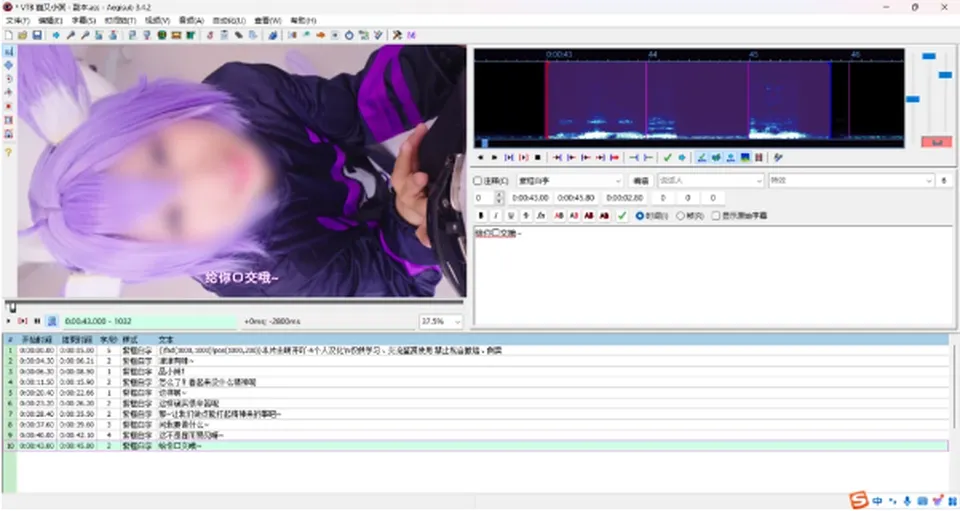This screenshot has height=511, width=960.
Task: Open karaoke mode icon in audio toolbar
Action: click(x=778, y=157)
